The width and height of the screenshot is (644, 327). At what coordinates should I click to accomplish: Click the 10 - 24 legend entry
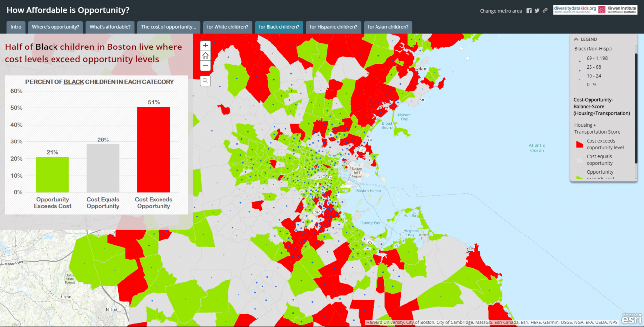point(594,76)
